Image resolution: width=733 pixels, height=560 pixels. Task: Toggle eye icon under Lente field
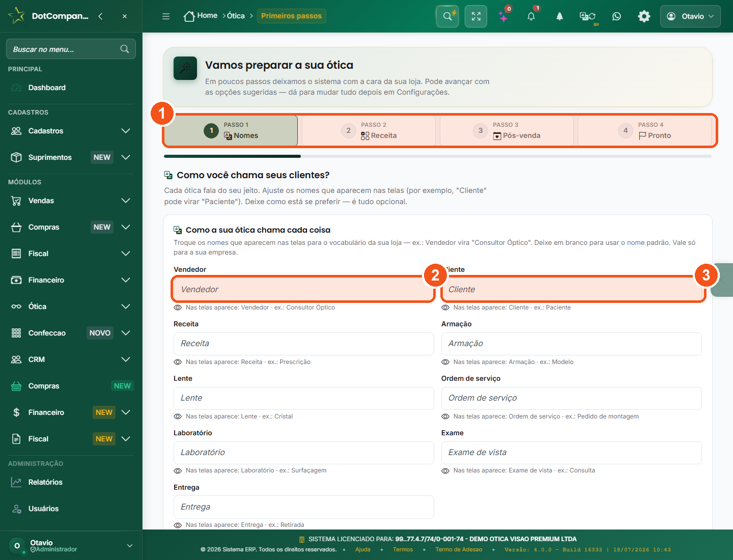[x=178, y=416]
